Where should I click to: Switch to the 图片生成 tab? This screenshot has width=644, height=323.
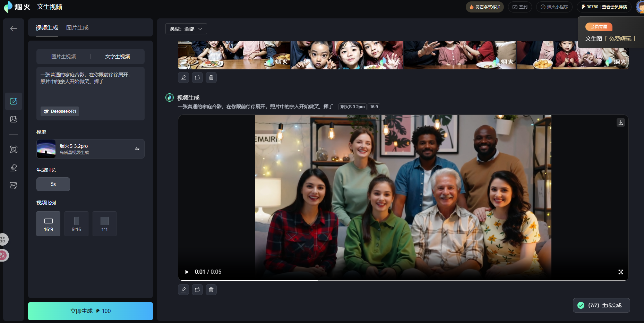[77, 28]
